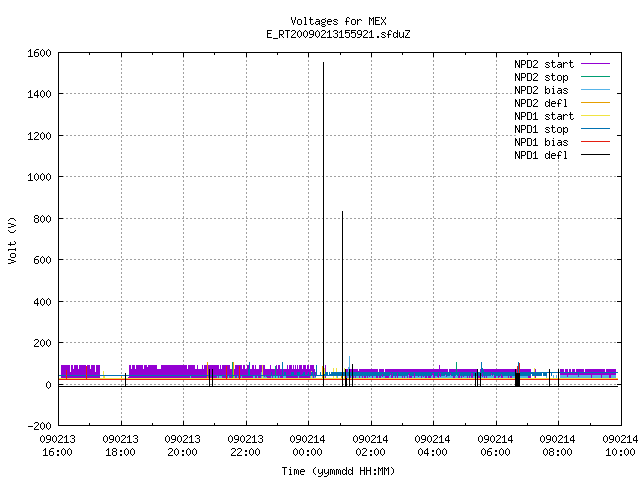Image resolution: width=640 pixels, height=480 pixels.
Task: Click the 800 y-axis tick label
Action: (x=42, y=219)
